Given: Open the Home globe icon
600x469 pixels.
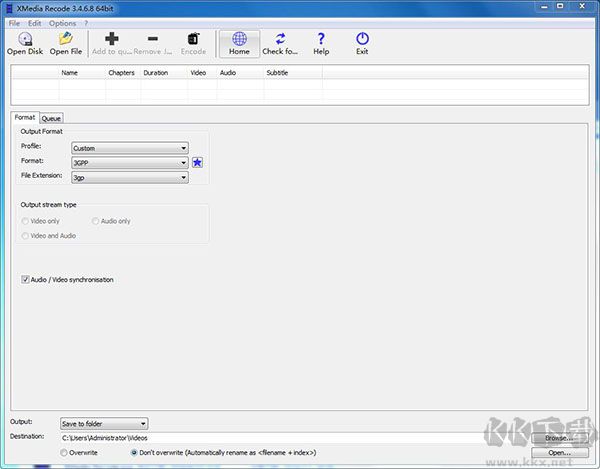Looking at the screenshot, I should point(240,39).
